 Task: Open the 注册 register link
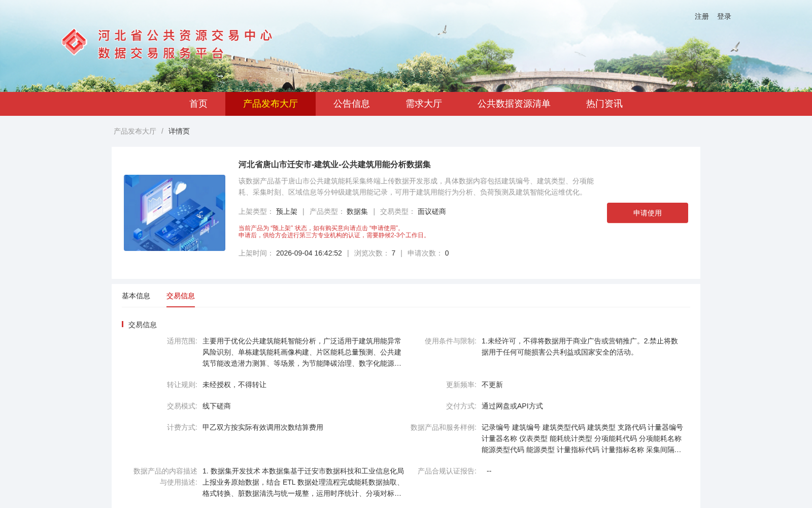tap(702, 16)
